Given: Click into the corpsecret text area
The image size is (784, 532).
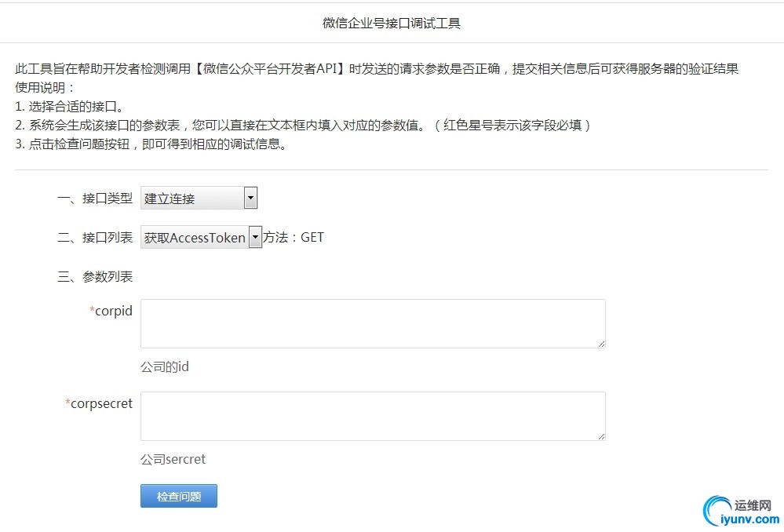Looking at the screenshot, I should pyautogui.click(x=373, y=416).
